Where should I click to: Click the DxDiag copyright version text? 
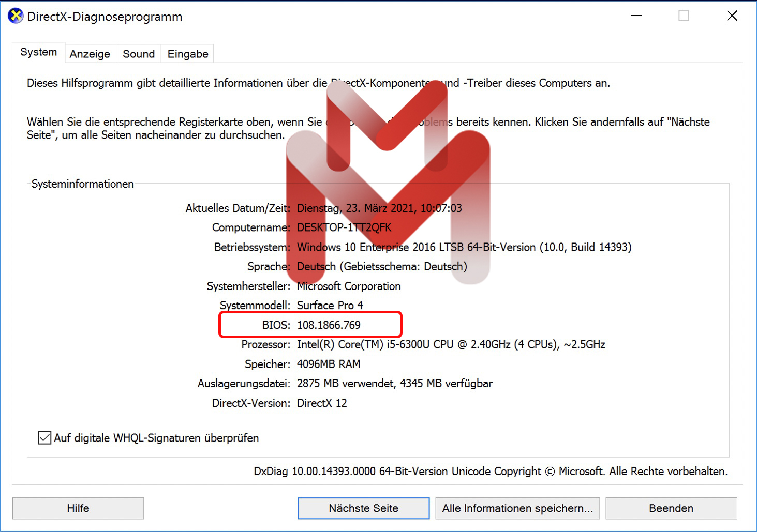(491, 472)
